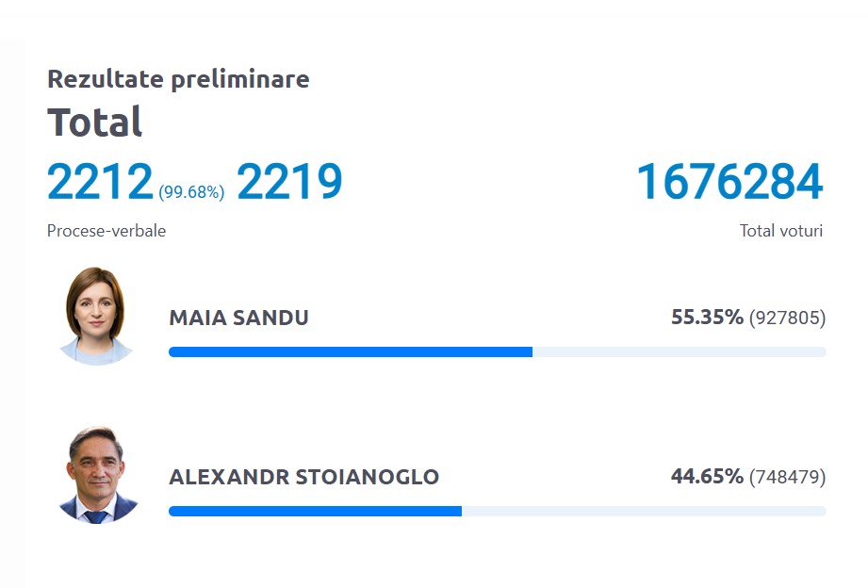The width and height of the screenshot is (868, 588).
Task: Select the ALEXANDR STOIANOGLO candidate name
Action: click(x=303, y=478)
